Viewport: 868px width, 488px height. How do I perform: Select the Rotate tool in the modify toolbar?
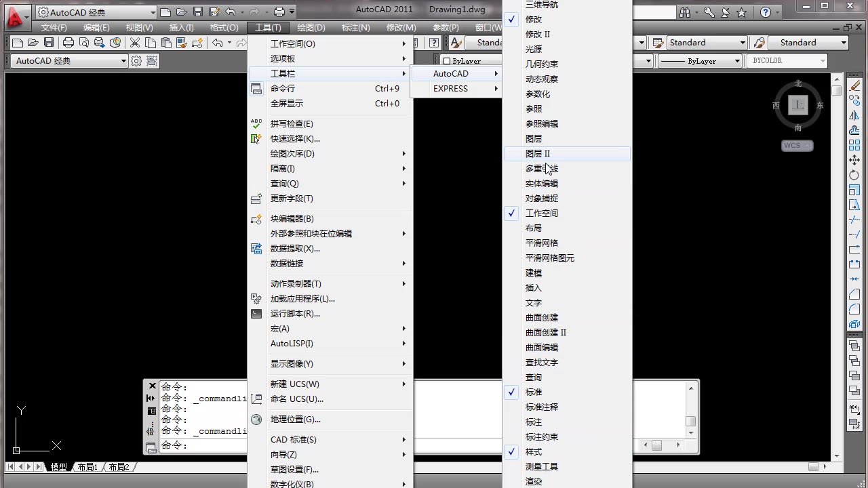tap(854, 175)
